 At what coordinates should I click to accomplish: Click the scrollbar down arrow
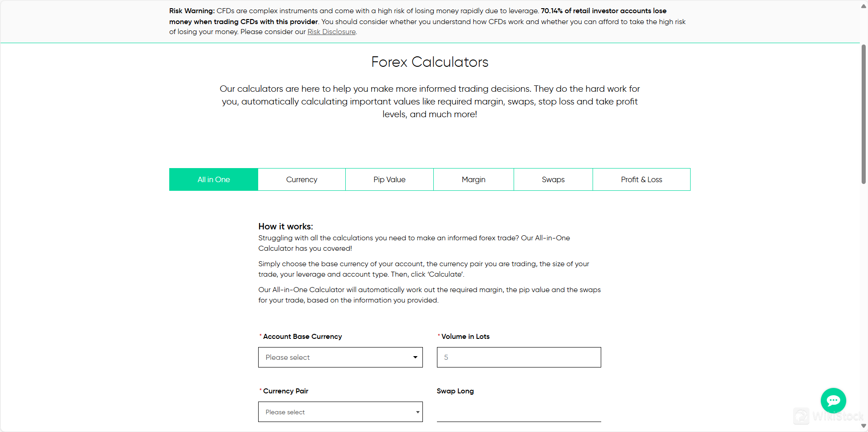click(863, 426)
